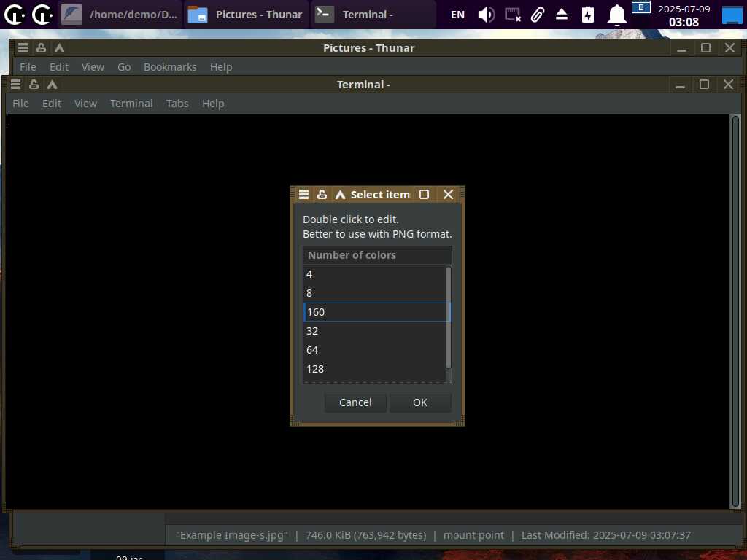The width and height of the screenshot is (747, 560).
Task: Open the Thunar Bookmarks menu
Action: click(170, 67)
